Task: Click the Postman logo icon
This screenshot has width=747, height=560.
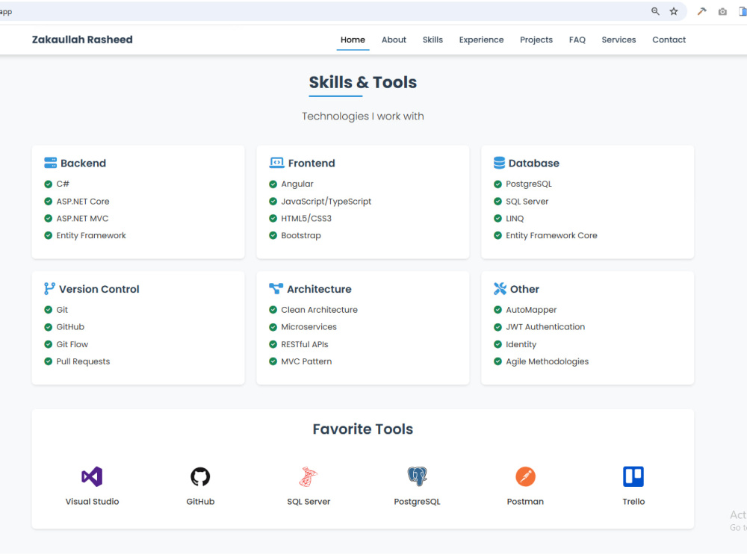Action: (525, 476)
